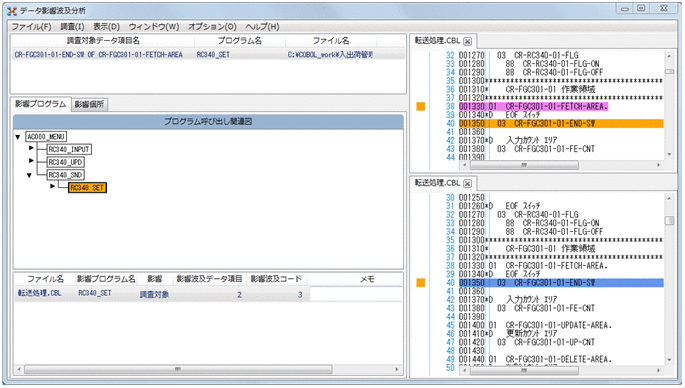The image size is (685, 388).
Task: Collapse the AC000_MENU tree node
Action: (x=18, y=137)
